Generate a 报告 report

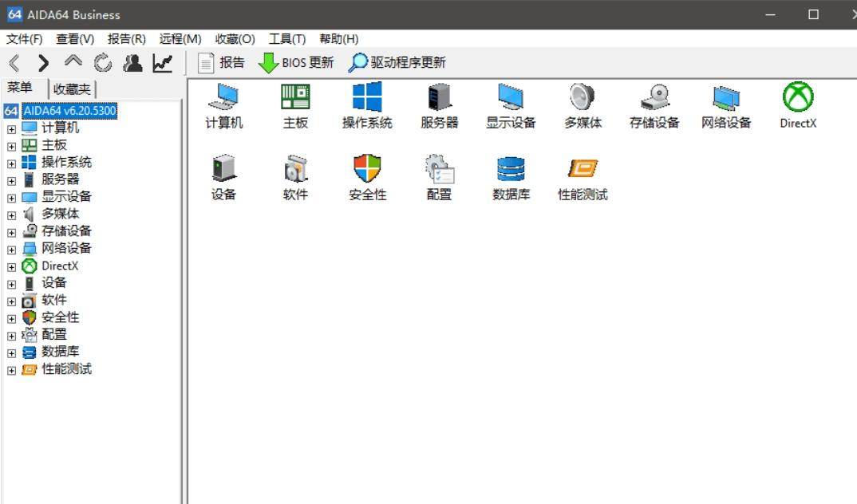tap(221, 63)
